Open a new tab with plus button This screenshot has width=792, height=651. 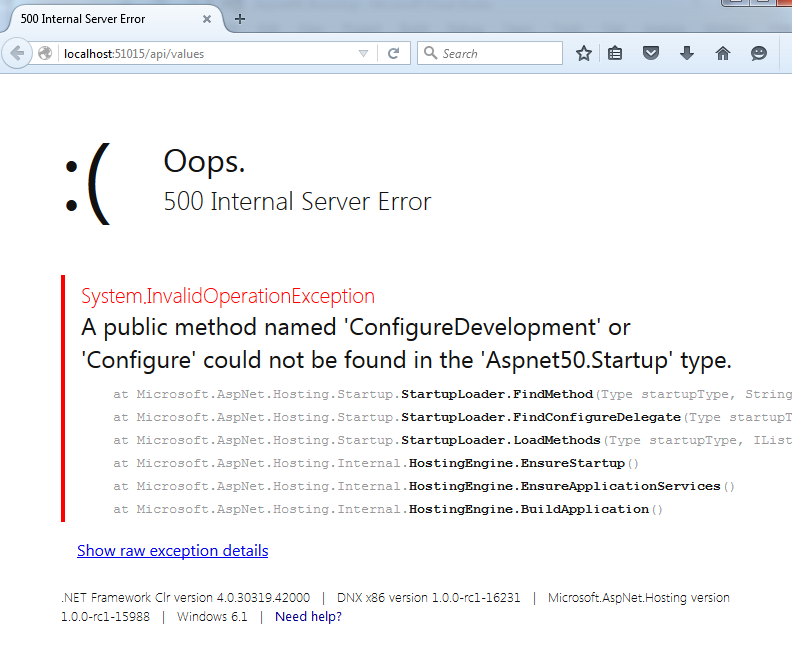click(x=240, y=19)
